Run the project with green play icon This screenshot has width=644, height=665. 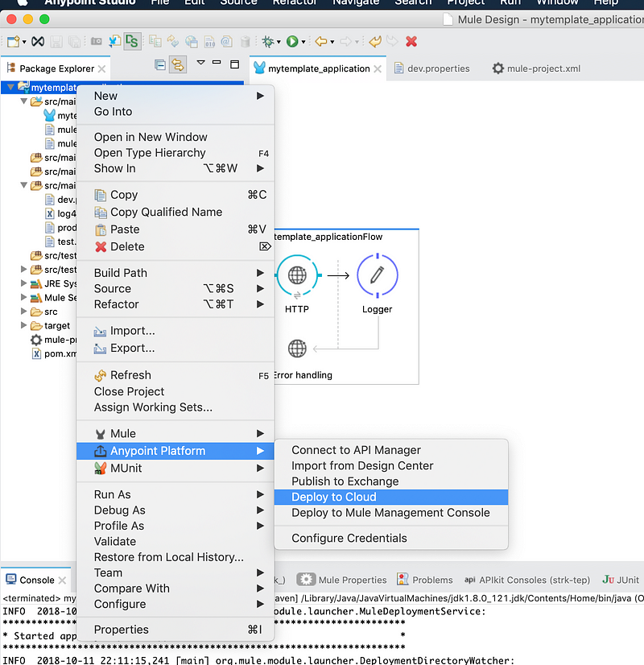coord(292,42)
